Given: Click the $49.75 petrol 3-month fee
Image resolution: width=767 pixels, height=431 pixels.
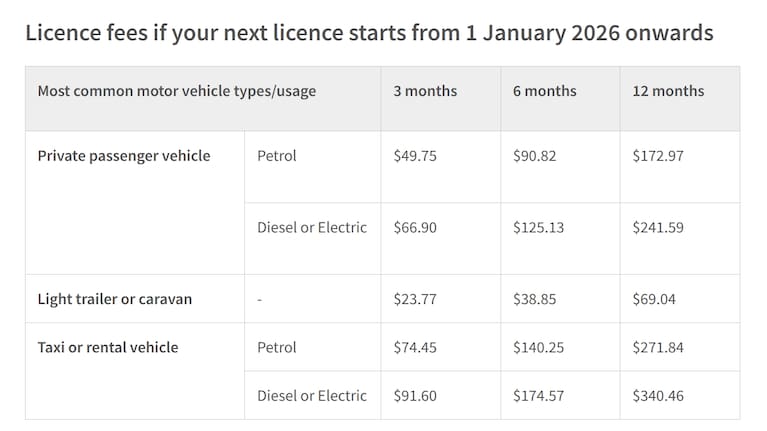Looking at the screenshot, I should (415, 156).
